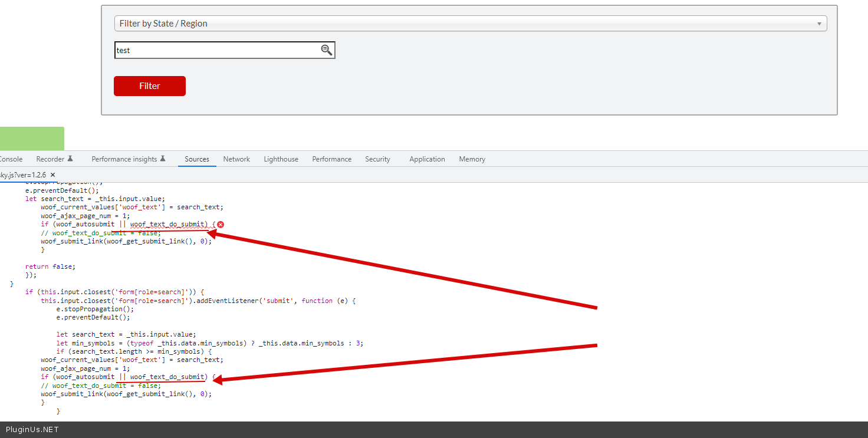The height and width of the screenshot is (438, 868).
Task: Click the green block above DevTools
Action: [x=32, y=139]
